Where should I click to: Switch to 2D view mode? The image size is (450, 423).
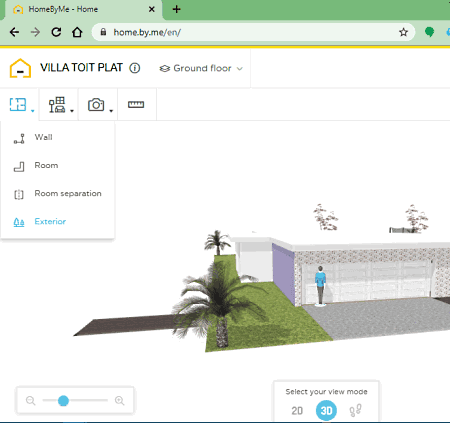[297, 410]
